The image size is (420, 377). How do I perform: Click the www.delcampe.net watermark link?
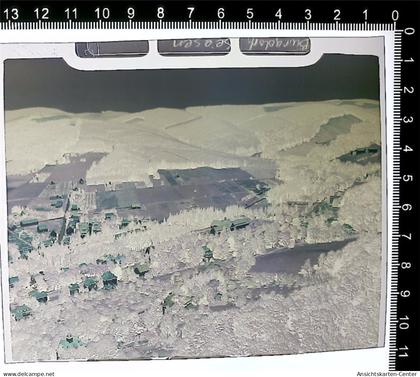click(x=29, y=374)
